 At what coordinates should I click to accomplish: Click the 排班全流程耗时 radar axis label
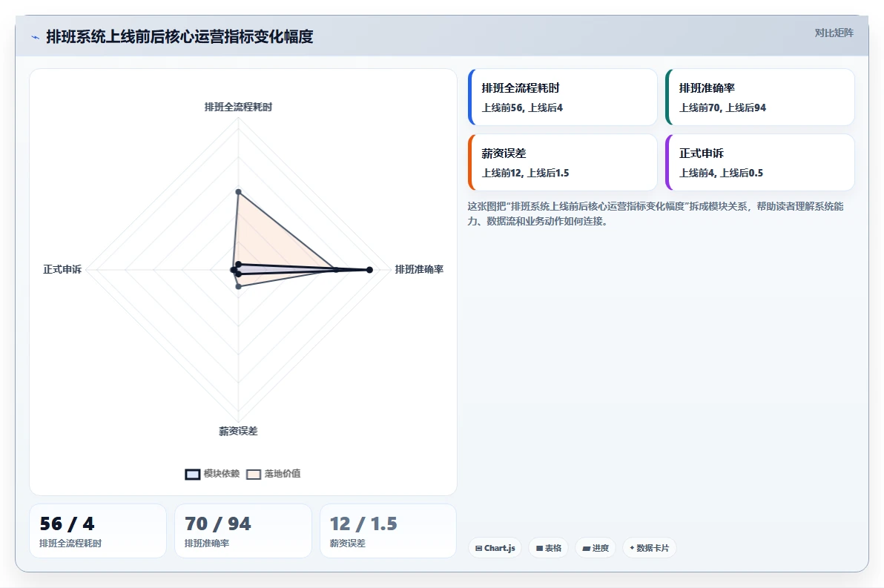pyautogui.click(x=238, y=107)
